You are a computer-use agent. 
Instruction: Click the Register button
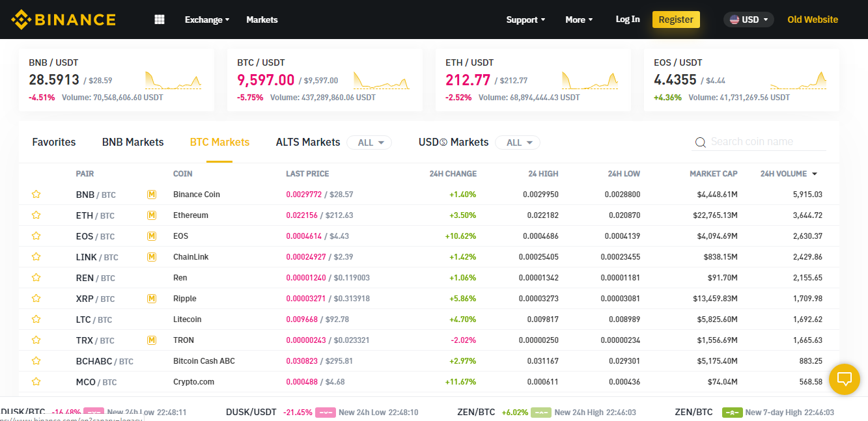(x=676, y=20)
